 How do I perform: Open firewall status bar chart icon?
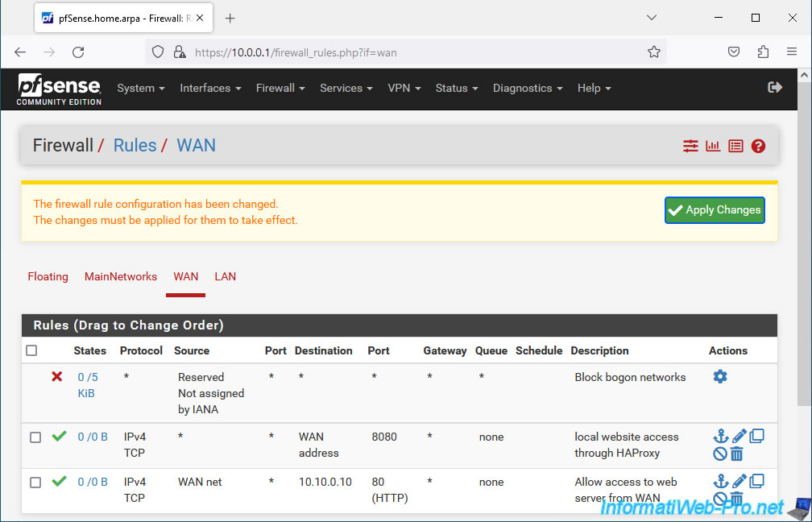pyautogui.click(x=713, y=146)
